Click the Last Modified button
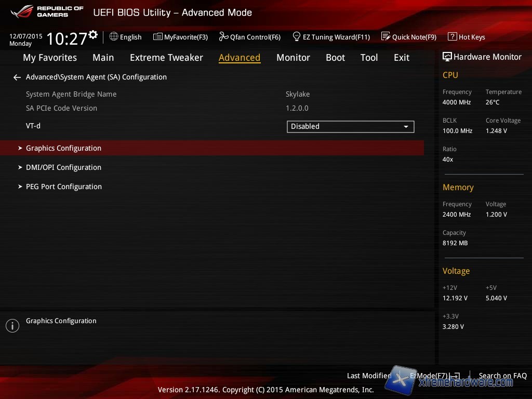The height and width of the screenshot is (399, 532). (x=369, y=376)
